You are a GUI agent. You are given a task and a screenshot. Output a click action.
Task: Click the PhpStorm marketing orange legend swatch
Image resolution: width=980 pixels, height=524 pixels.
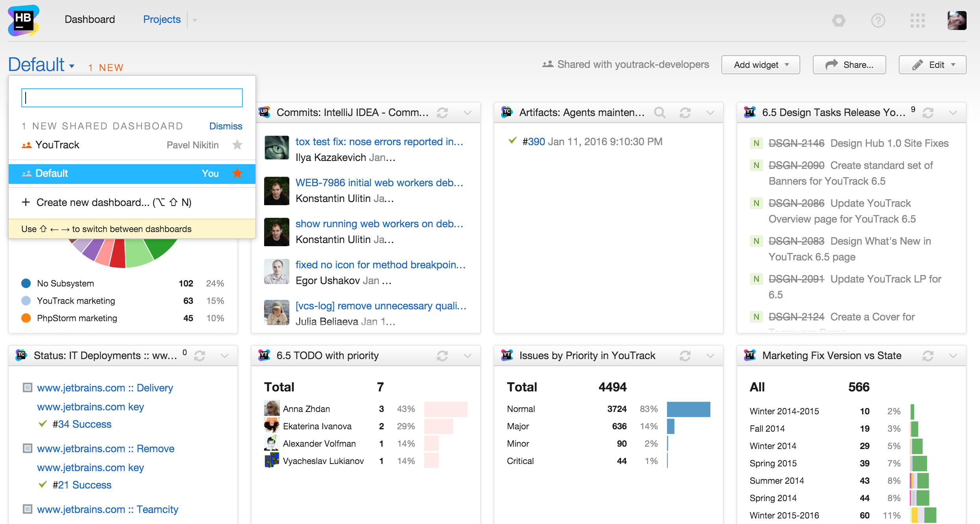click(26, 318)
